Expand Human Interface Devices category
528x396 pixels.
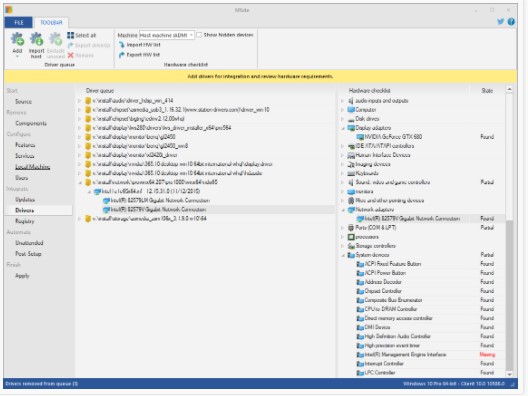tap(342, 155)
